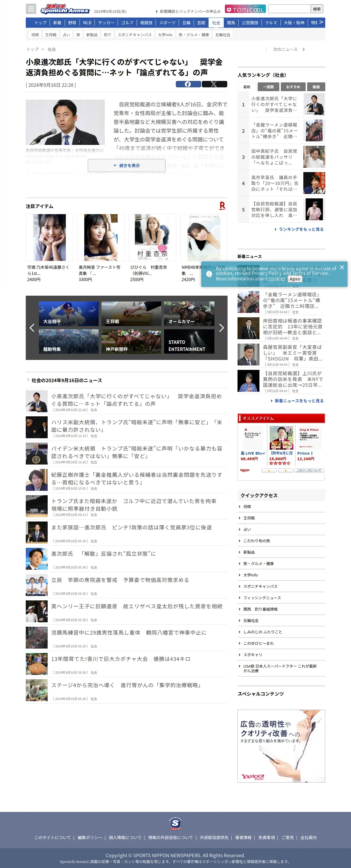This screenshot has width=351, height=868.
Task: Show previous carousel slide
Action: pyautogui.click(x=32, y=328)
